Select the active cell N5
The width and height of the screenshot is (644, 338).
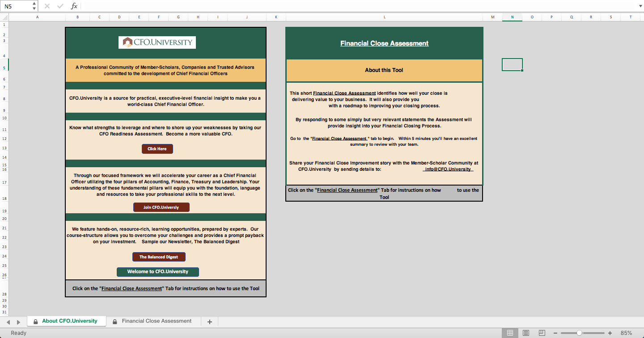[513, 65]
